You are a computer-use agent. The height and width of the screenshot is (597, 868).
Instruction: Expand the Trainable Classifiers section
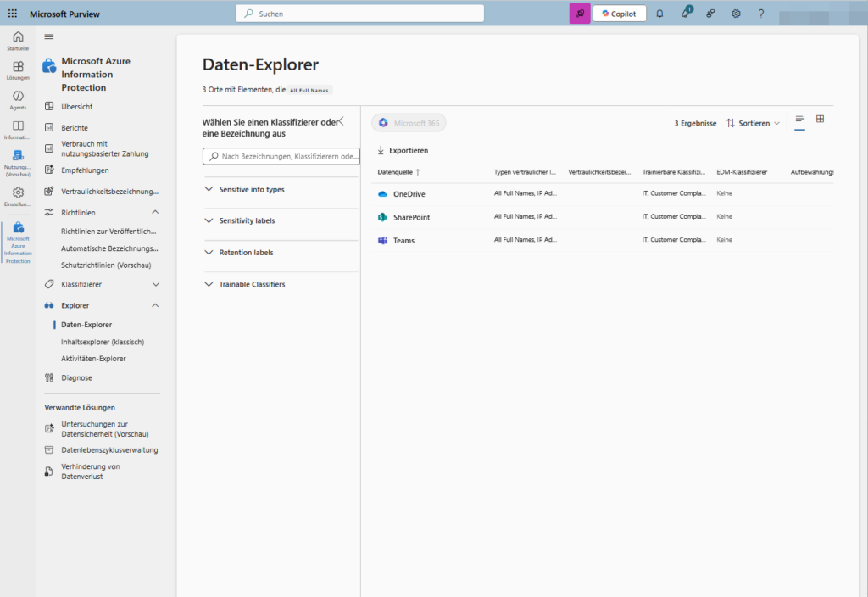pyautogui.click(x=252, y=285)
